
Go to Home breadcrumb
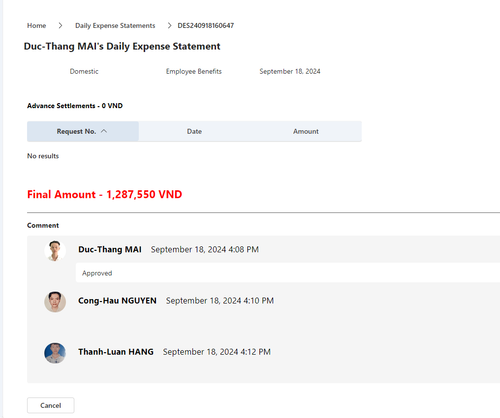[x=36, y=26]
